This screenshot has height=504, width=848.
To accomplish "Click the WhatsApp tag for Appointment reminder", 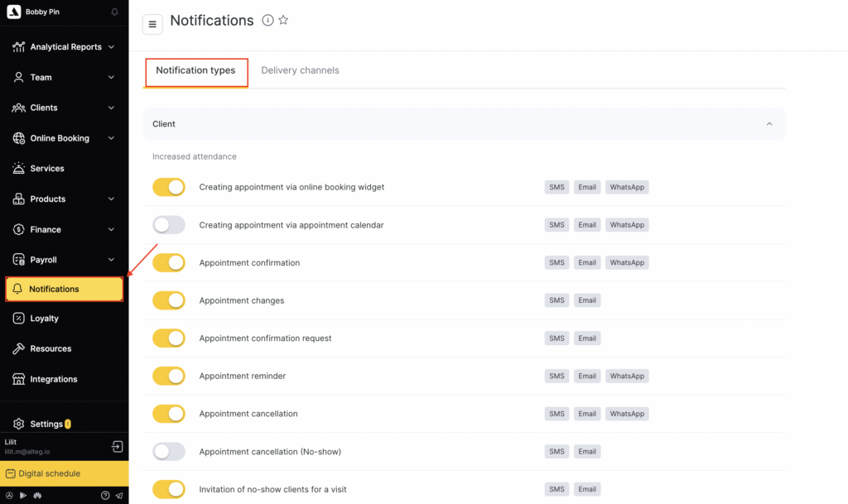I will click(x=627, y=377).
